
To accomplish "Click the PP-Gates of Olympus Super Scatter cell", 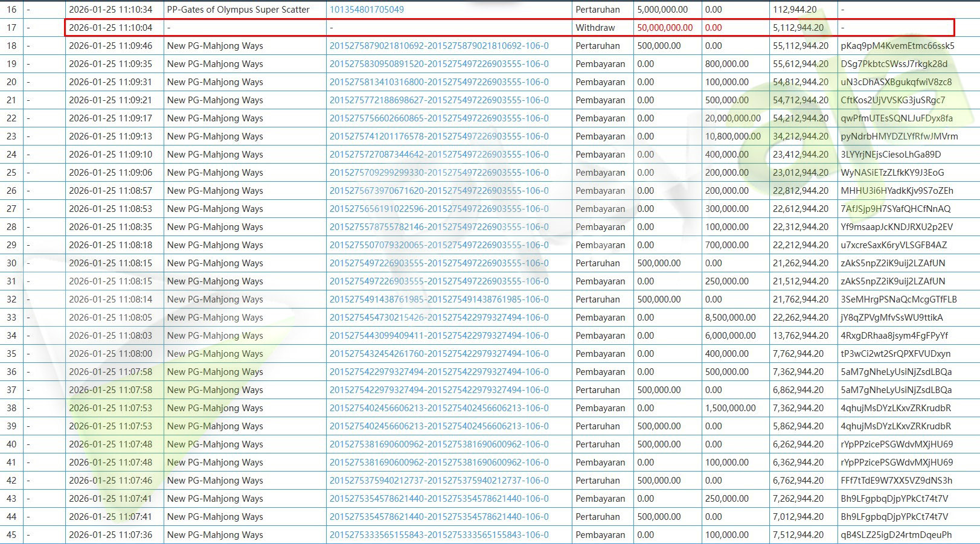I will click(x=238, y=10).
